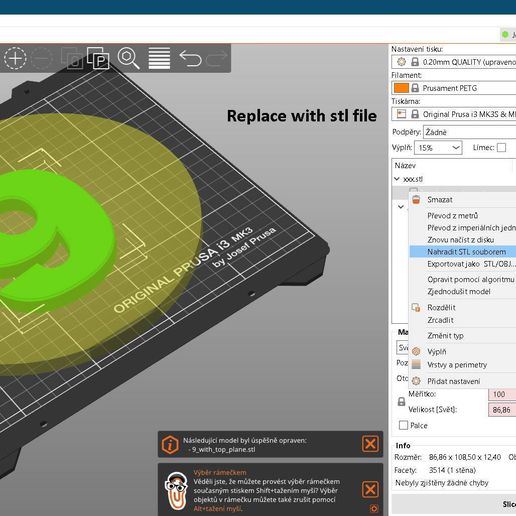Choose Exportovat jako STL/OBJ entry

(463, 264)
